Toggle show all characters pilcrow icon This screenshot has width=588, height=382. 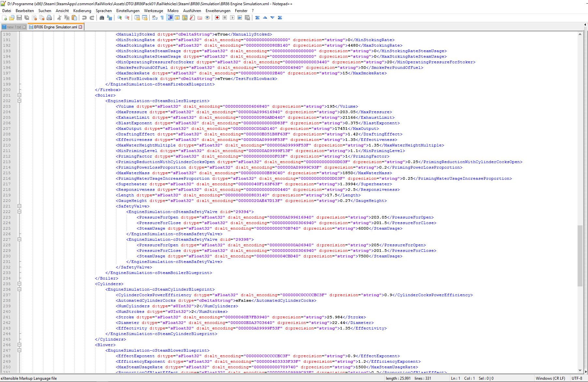click(162, 18)
